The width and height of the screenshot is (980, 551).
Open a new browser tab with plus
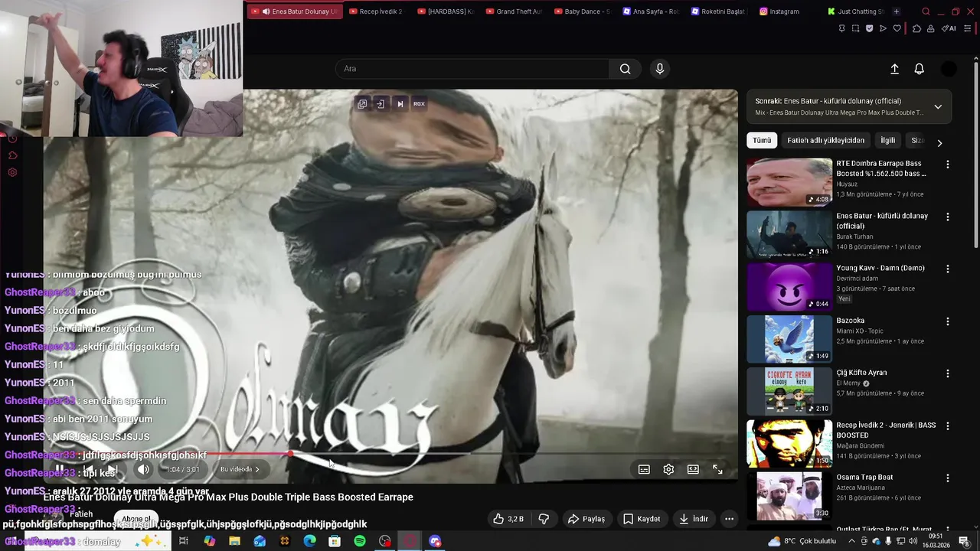coord(896,11)
